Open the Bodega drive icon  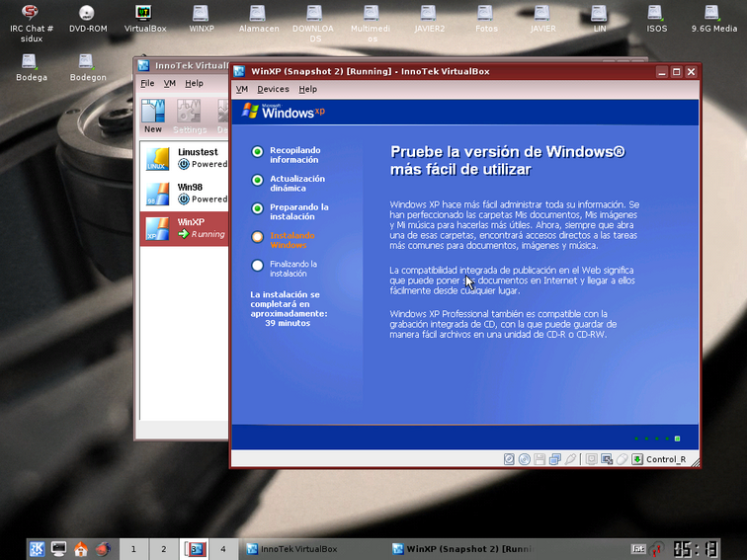[31, 67]
